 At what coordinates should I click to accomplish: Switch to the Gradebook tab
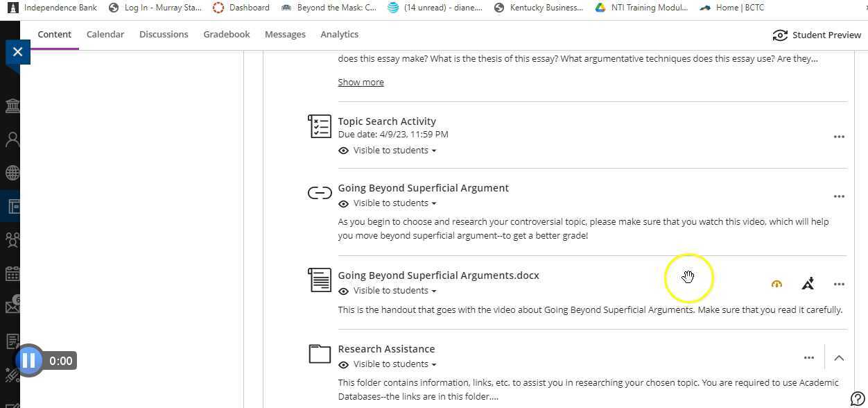pos(226,34)
